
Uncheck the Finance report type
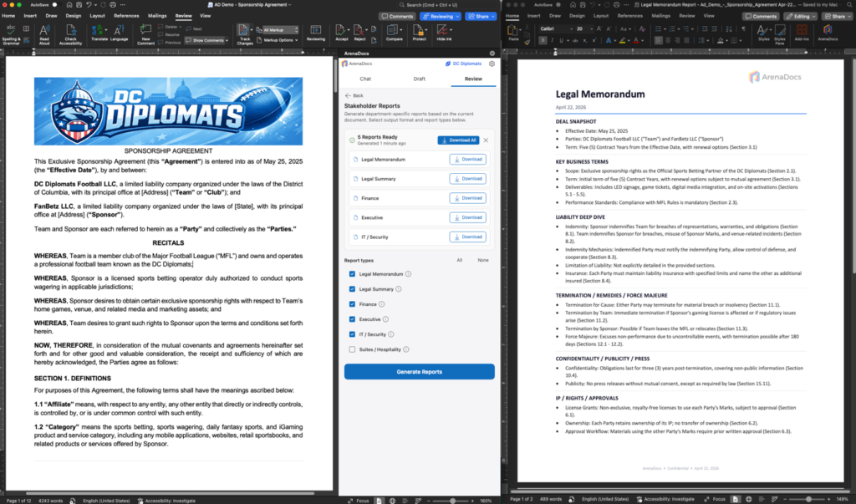coord(352,304)
